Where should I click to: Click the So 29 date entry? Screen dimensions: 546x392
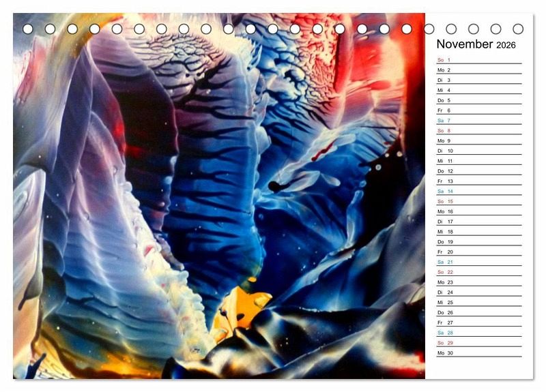(x=478, y=343)
